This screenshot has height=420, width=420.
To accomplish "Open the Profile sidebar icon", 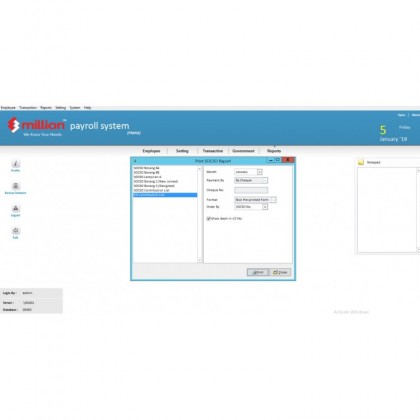I will [x=16, y=164].
